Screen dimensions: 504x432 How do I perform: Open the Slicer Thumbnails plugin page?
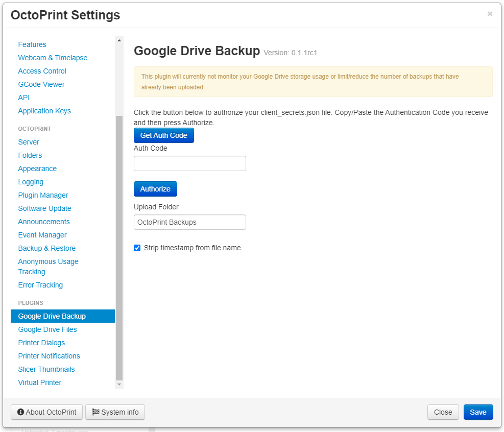46,369
